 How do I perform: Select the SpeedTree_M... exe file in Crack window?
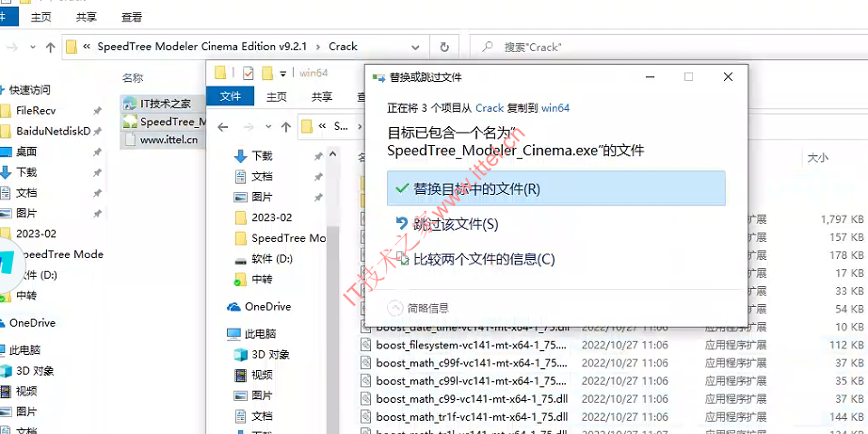[x=164, y=121]
